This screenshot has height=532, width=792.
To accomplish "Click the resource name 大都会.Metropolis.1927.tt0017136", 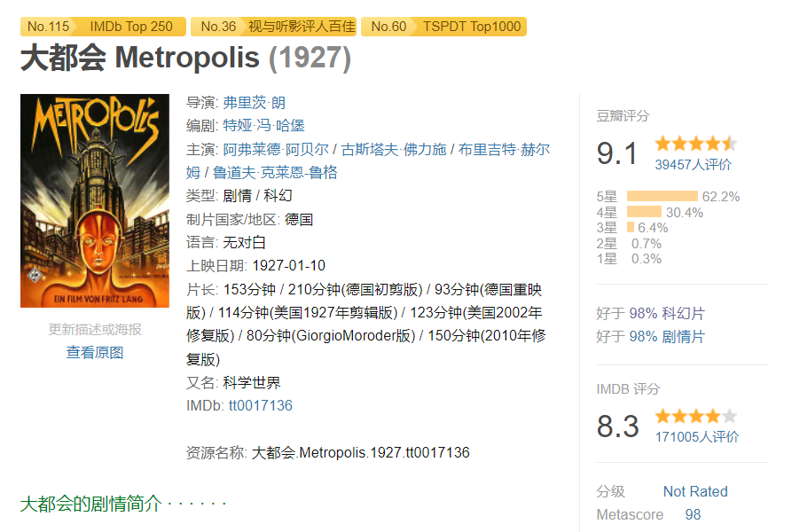I will click(361, 452).
